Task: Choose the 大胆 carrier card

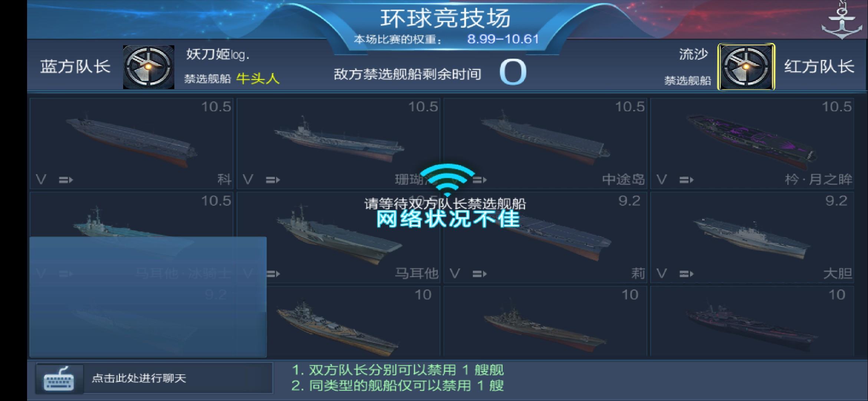Action: tap(752, 237)
